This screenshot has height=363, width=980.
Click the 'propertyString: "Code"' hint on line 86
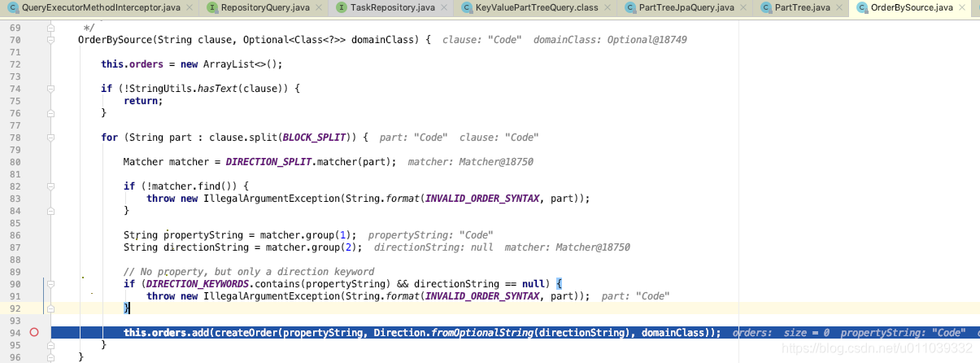pos(430,234)
